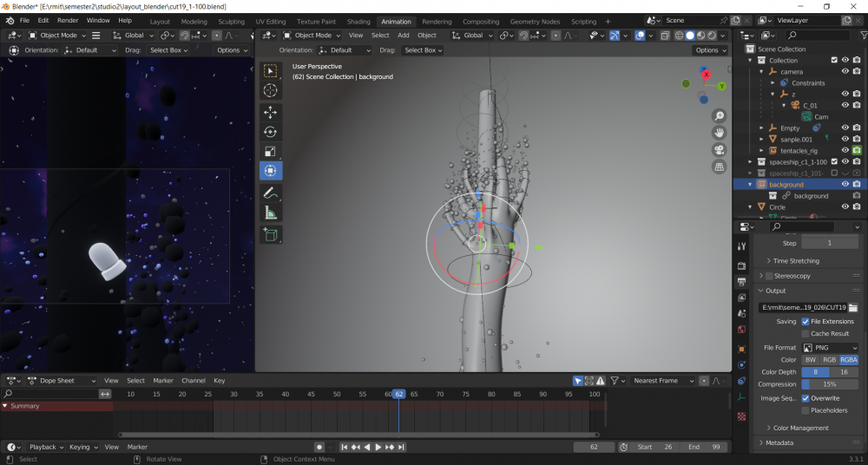Jump to the end frame button
868x465 pixels.
[x=401, y=447]
